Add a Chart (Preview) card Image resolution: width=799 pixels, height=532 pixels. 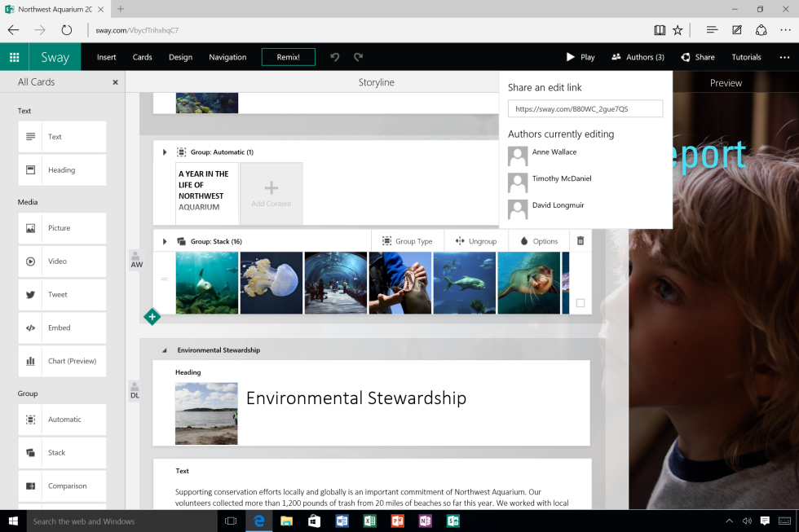pyautogui.click(x=62, y=361)
